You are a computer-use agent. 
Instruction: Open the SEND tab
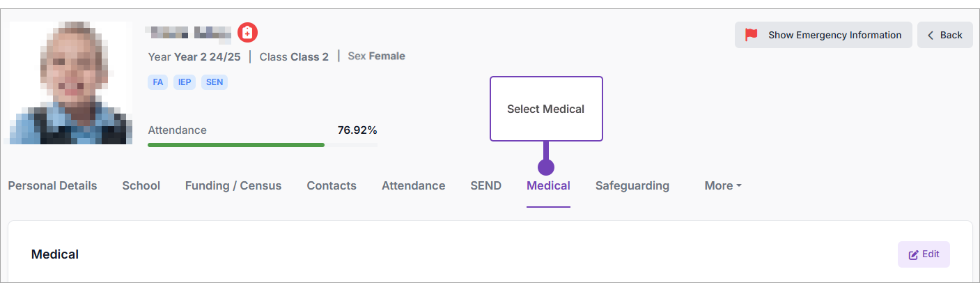[485, 186]
